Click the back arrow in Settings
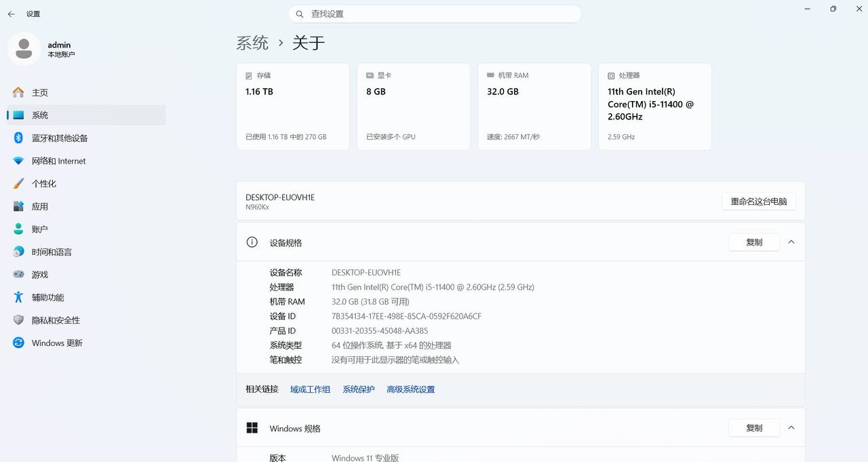 coord(11,14)
